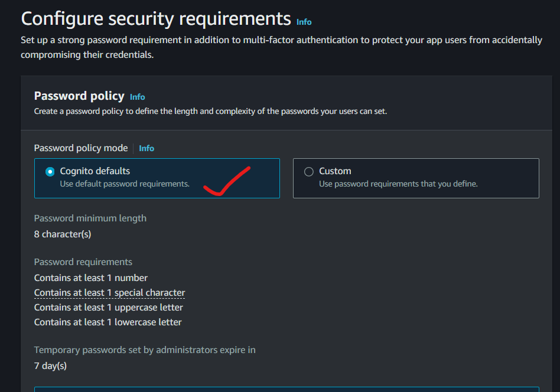
Task: Click the 8 character(s) value
Action: [63, 234]
